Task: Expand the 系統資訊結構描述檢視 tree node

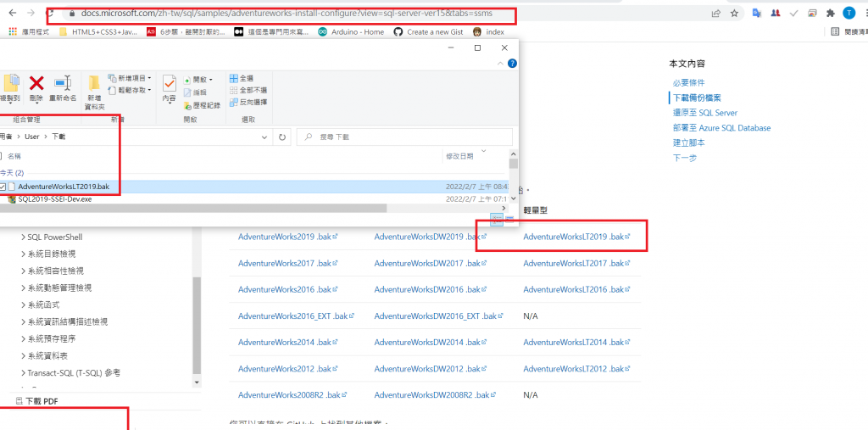Action: 23,322
